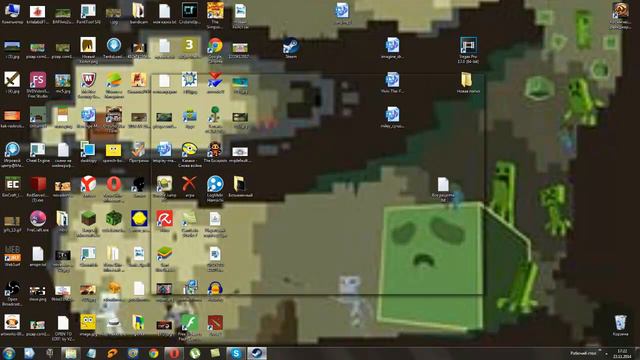Open the text file above the slime
640x360 pixels.
(x=443, y=184)
